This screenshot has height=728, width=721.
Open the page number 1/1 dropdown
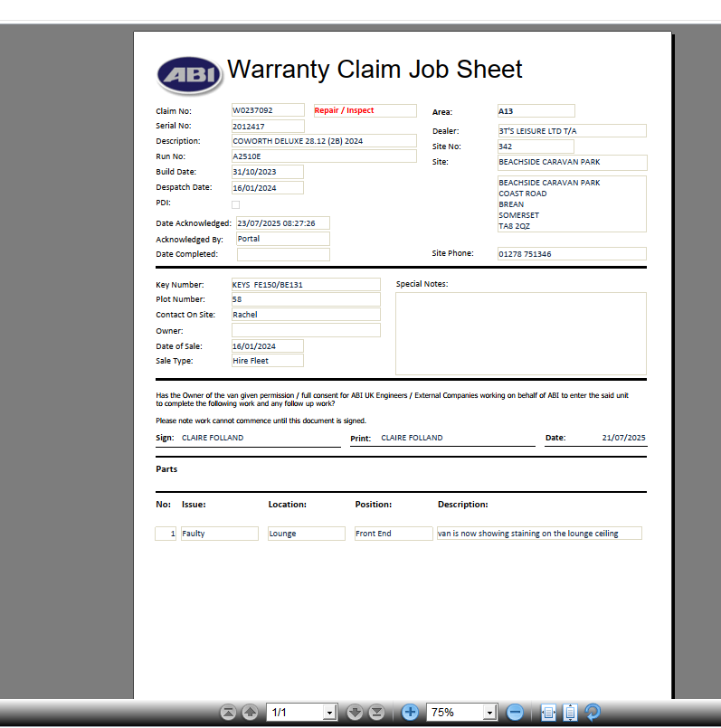click(x=329, y=713)
